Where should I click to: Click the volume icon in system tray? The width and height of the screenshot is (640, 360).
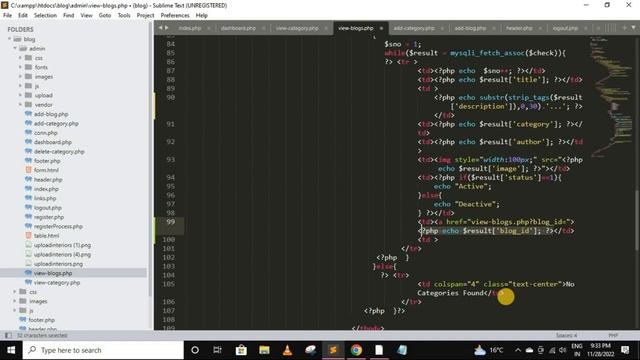point(563,350)
